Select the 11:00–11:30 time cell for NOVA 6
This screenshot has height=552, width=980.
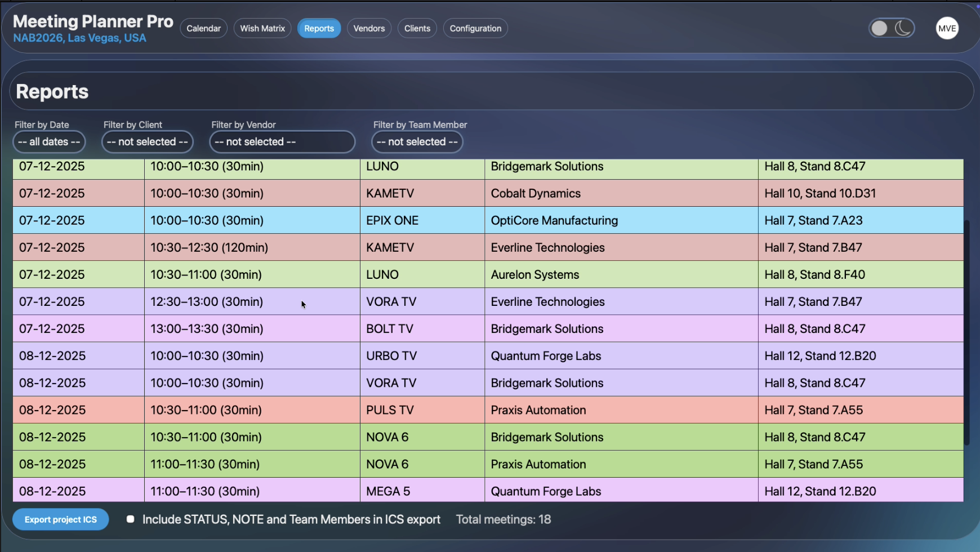pyautogui.click(x=252, y=464)
